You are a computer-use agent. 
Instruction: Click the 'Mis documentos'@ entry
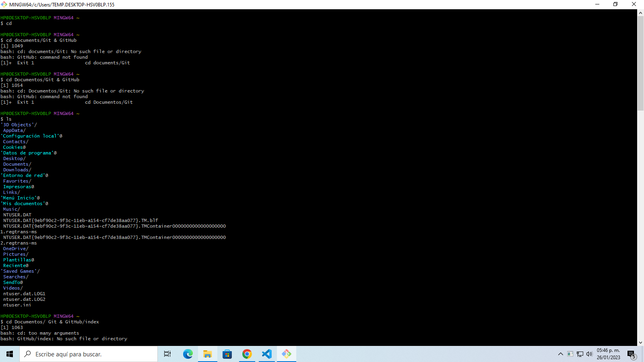[24, 204]
